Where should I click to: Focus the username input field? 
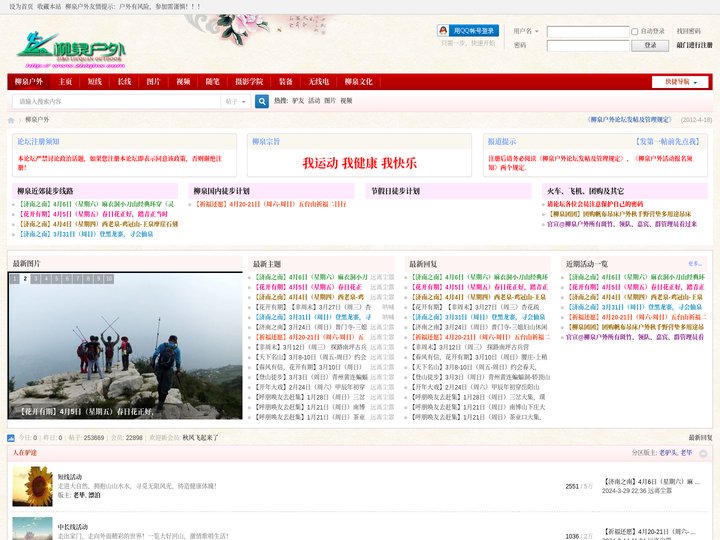coord(588,32)
